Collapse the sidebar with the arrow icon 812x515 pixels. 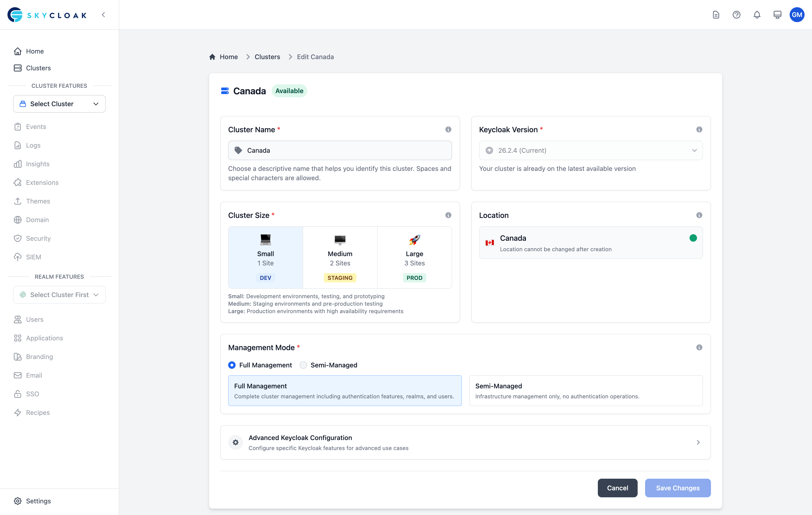tap(104, 15)
